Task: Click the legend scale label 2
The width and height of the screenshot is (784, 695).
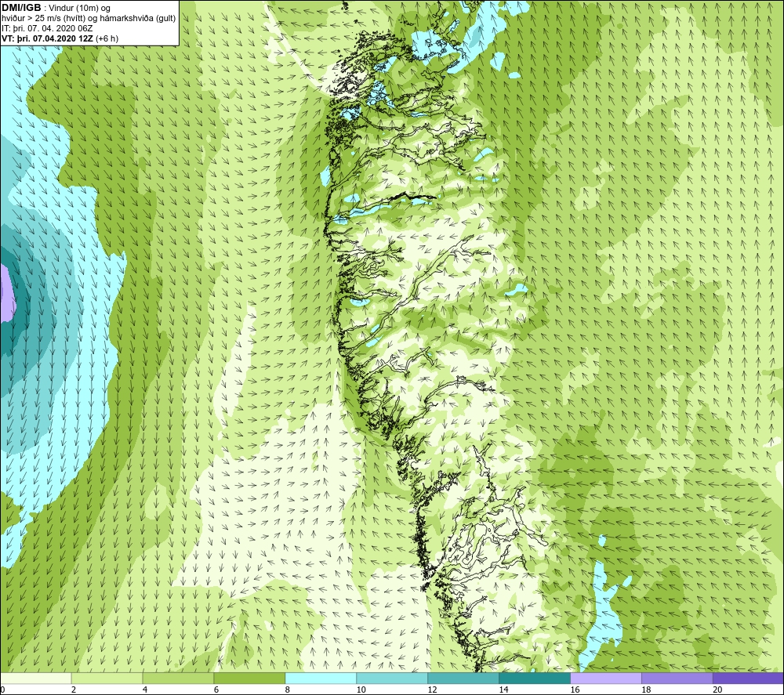Action: pyautogui.click(x=74, y=690)
